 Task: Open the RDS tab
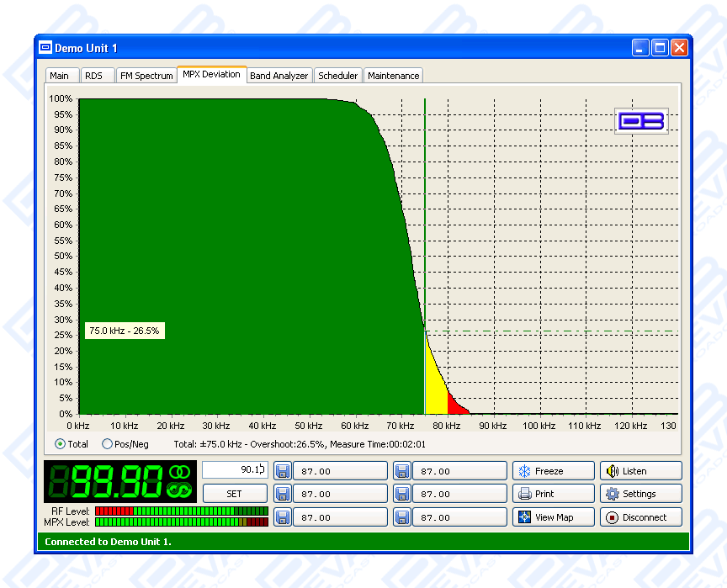93,76
